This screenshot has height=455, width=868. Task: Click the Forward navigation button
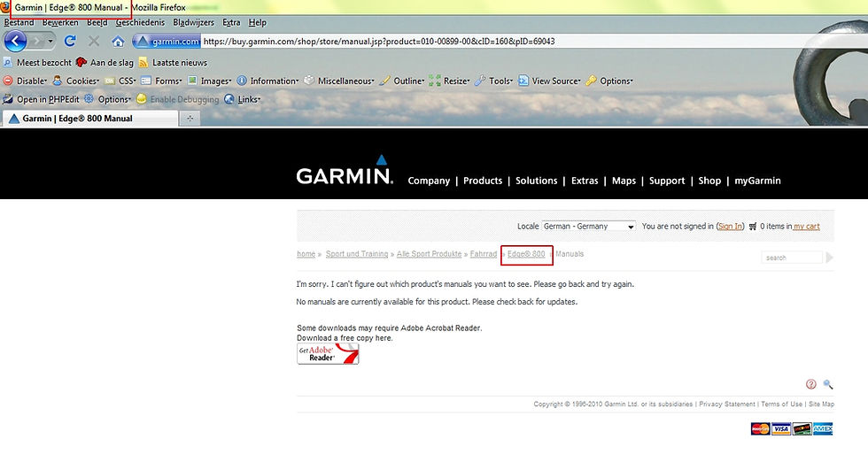click(x=37, y=41)
